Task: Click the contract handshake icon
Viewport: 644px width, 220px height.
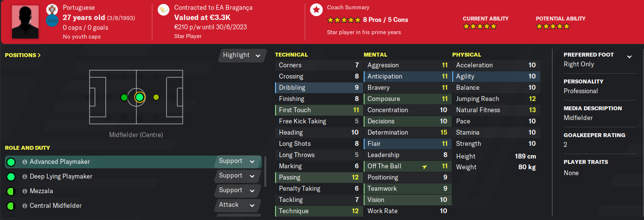Action: tap(165, 9)
